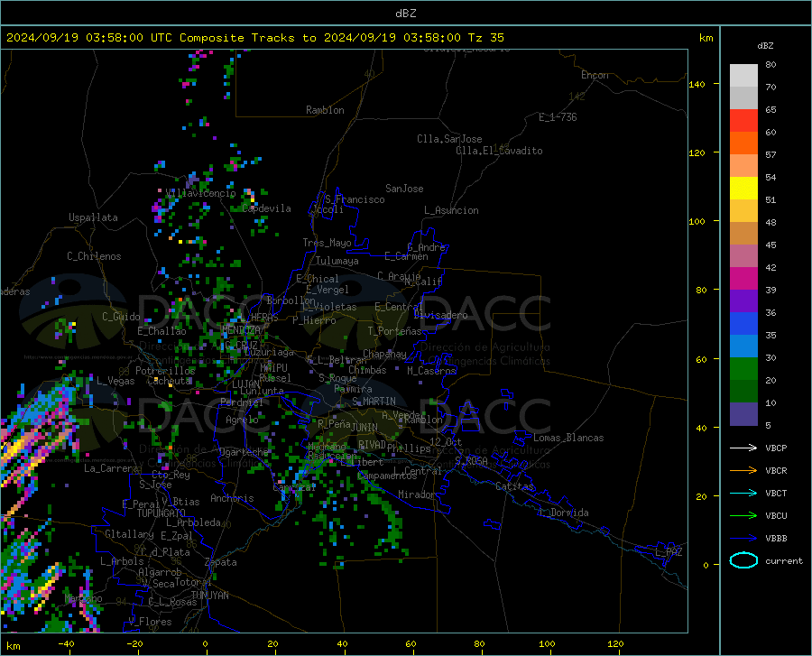Click the S_Francisco label
Screen dimensions: 812x656
[355, 199]
